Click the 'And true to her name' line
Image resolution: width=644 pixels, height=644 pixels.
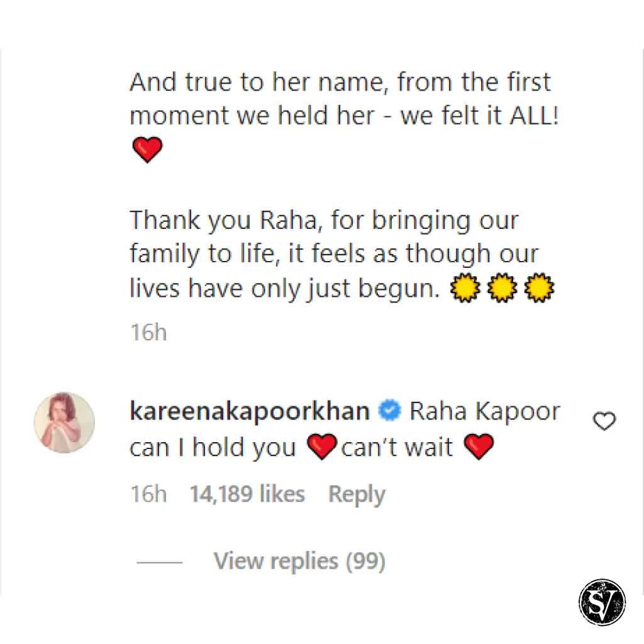pos(340,82)
